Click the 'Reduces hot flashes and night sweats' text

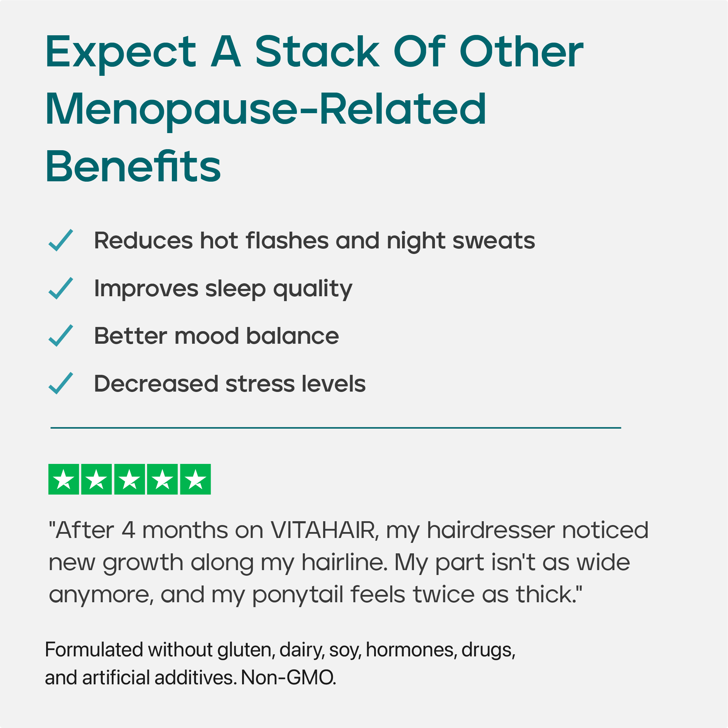click(314, 240)
